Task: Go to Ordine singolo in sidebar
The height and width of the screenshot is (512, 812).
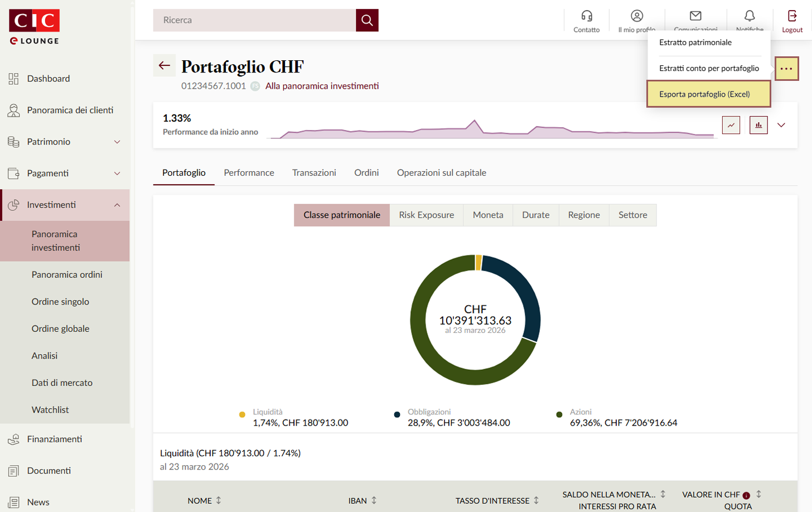Action: click(x=60, y=302)
